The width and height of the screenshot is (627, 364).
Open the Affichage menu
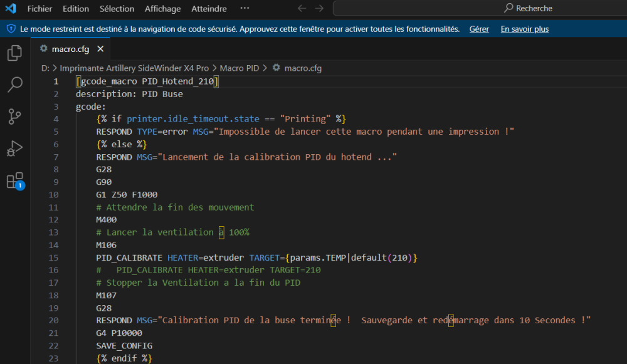coord(162,9)
